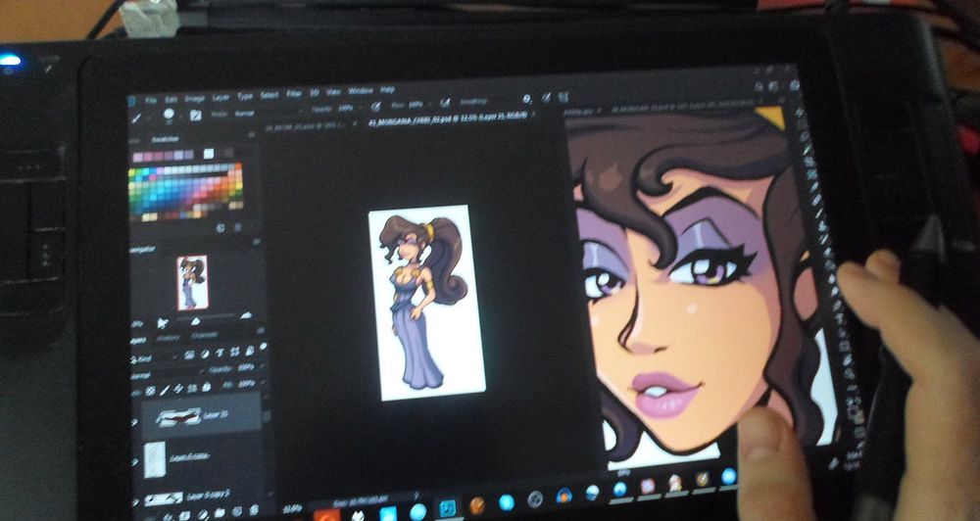Toggle layer filtering on/off switch
The image size is (980, 521).
tap(263, 346)
